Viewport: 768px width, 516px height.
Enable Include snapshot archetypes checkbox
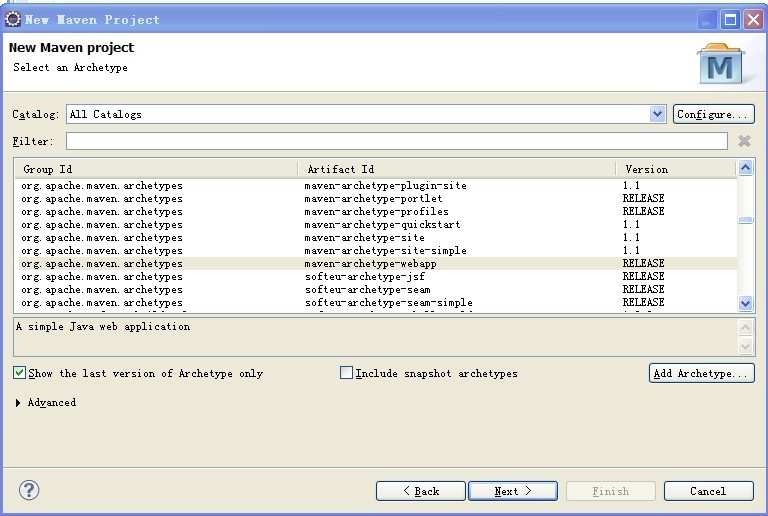click(x=346, y=373)
